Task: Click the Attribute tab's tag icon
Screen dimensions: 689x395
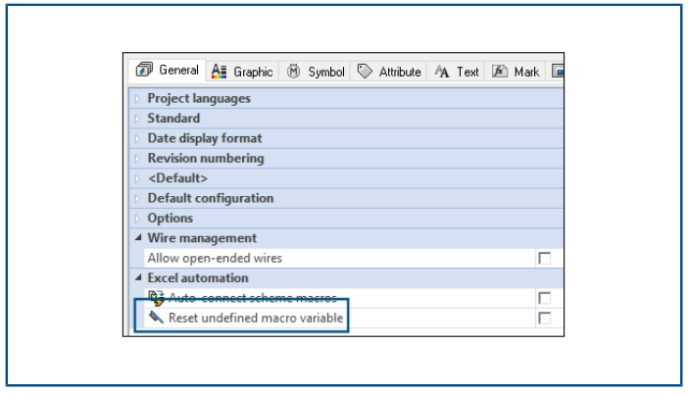Action: 364,71
